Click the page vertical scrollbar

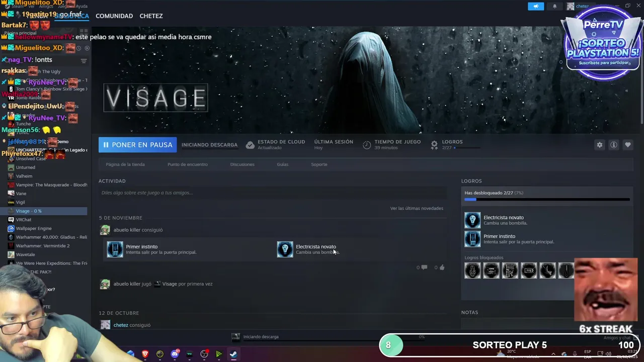(641, 75)
